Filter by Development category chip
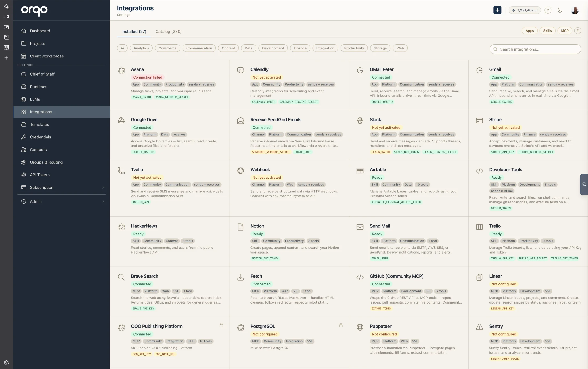588x369 pixels. coord(273,48)
